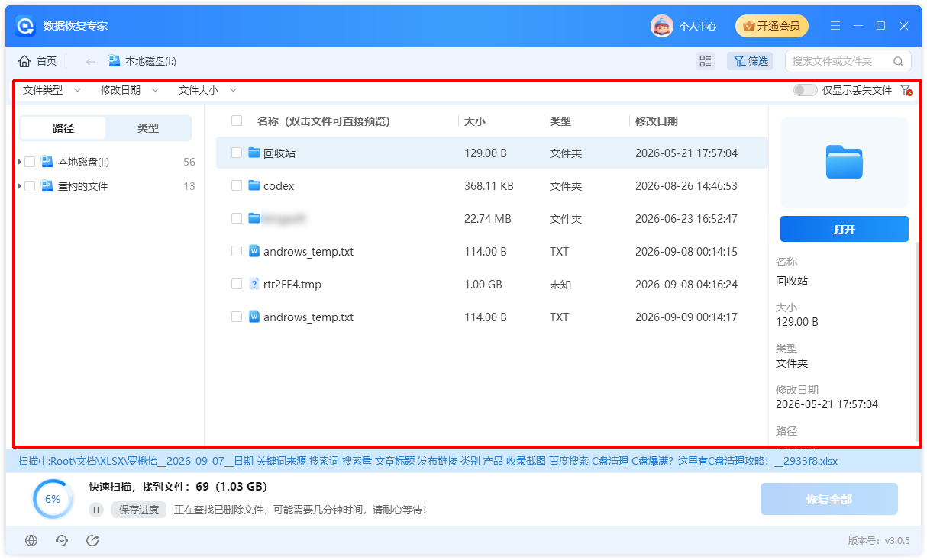Viewport: 927px width, 560px height.
Task: Click the codex folder icon
Action: 254,185
